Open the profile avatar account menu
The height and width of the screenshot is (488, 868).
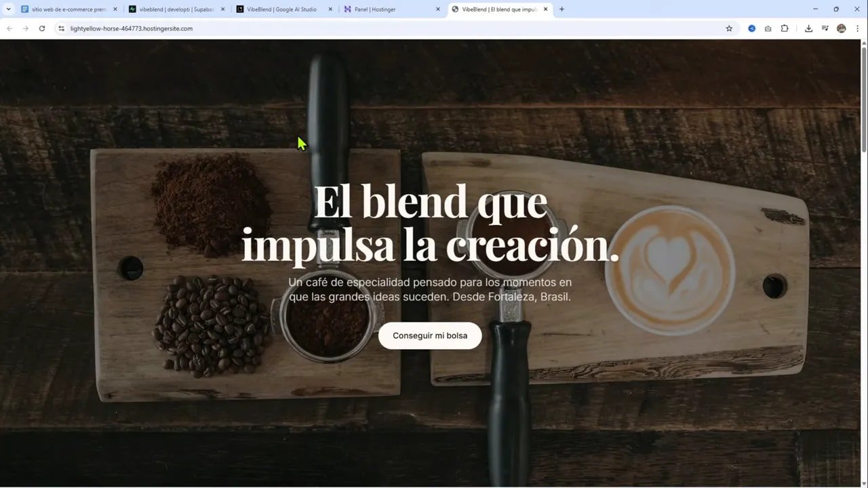click(x=842, y=28)
